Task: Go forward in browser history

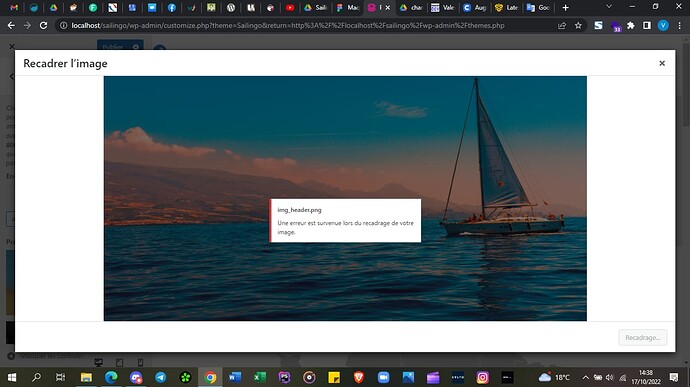Action: tap(27, 26)
